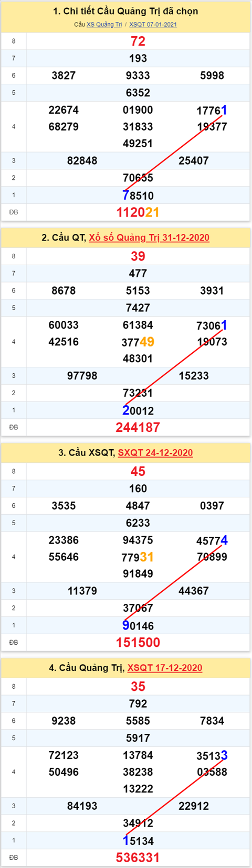Click the number 3931

(212, 290)
